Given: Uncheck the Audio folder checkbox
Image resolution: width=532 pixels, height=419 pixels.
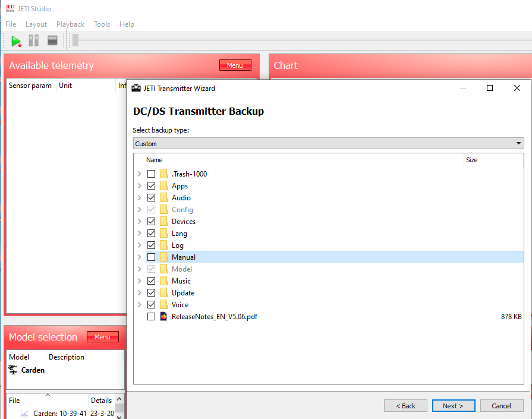Looking at the screenshot, I should click(152, 197).
